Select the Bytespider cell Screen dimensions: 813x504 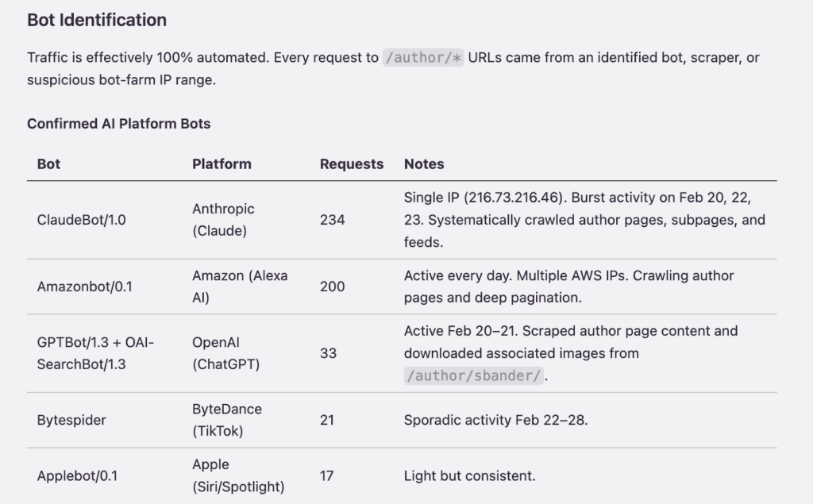pos(71,420)
